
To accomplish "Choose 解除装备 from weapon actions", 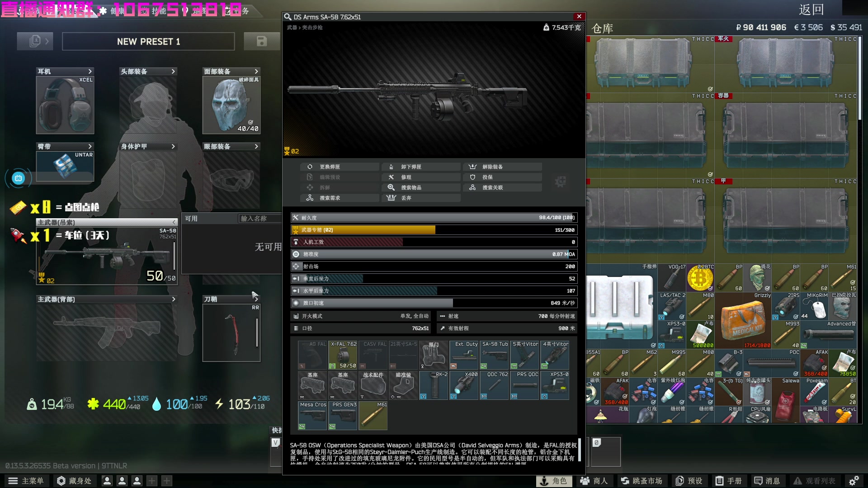I will click(503, 167).
